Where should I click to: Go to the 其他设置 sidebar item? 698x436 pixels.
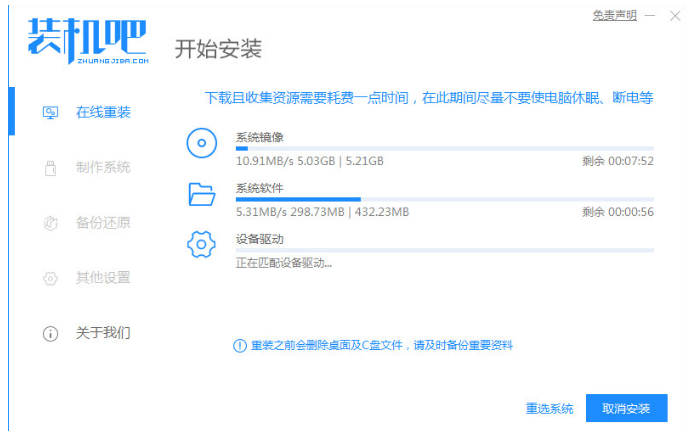(103, 277)
